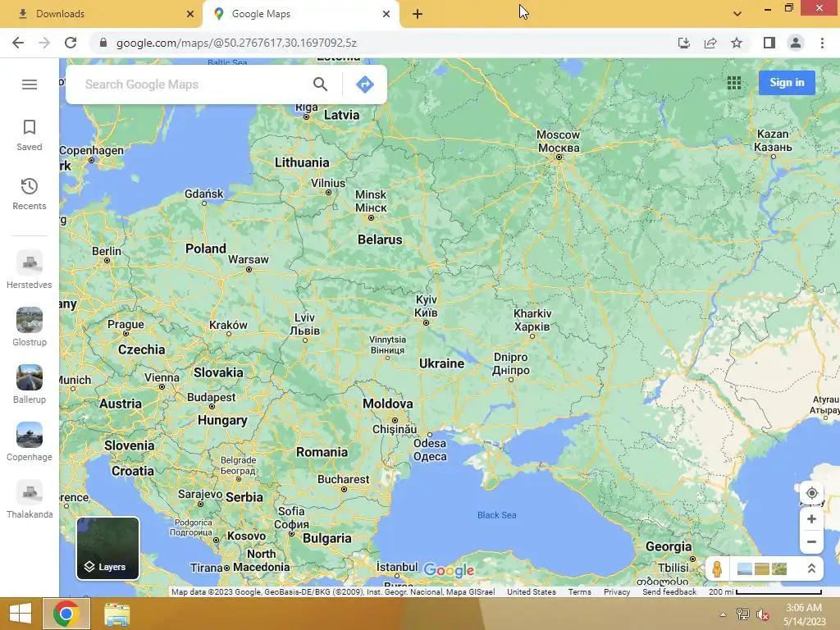Click the Belarus country label
The width and height of the screenshot is (840, 630).
coord(380,240)
